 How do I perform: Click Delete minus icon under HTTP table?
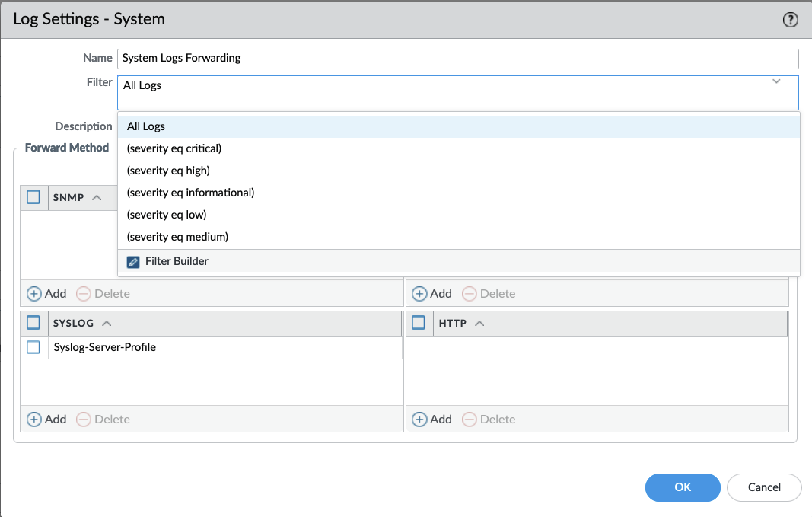click(470, 420)
